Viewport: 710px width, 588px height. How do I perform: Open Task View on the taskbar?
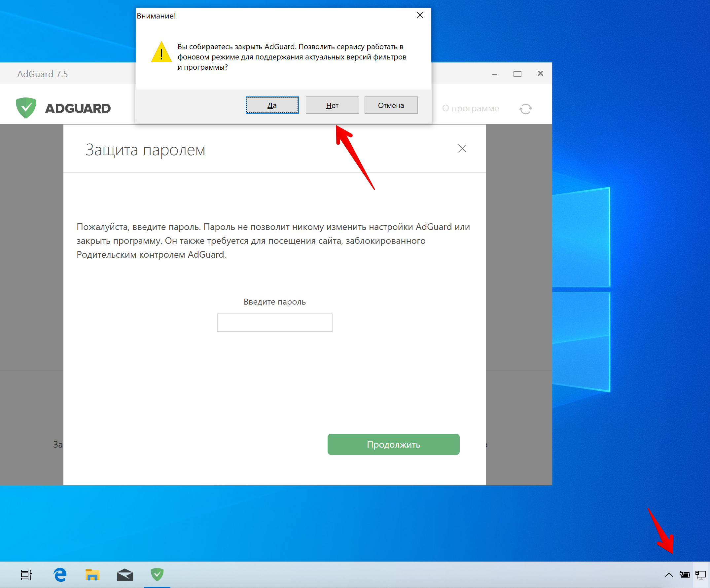[26, 574]
